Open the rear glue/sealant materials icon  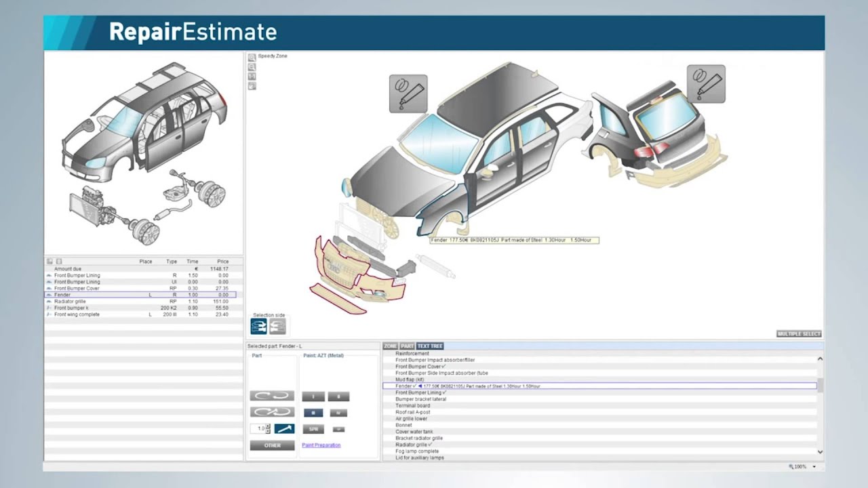pyautogui.click(x=706, y=84)
